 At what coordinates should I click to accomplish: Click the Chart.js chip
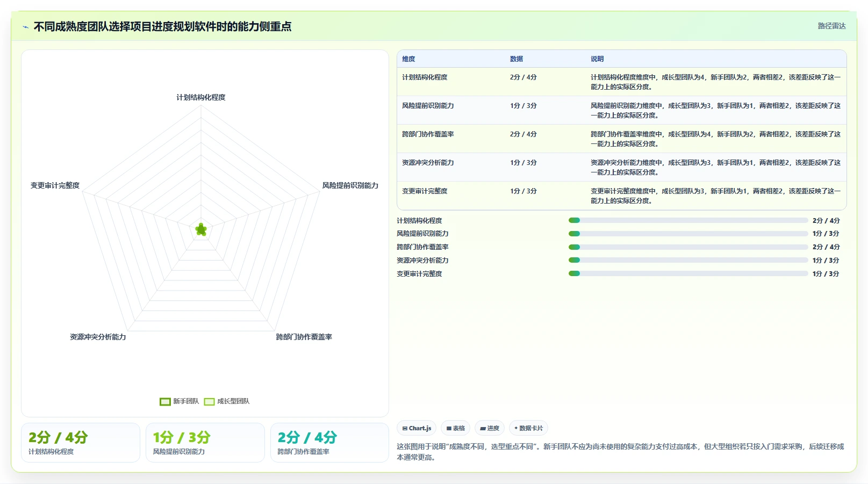417,428
